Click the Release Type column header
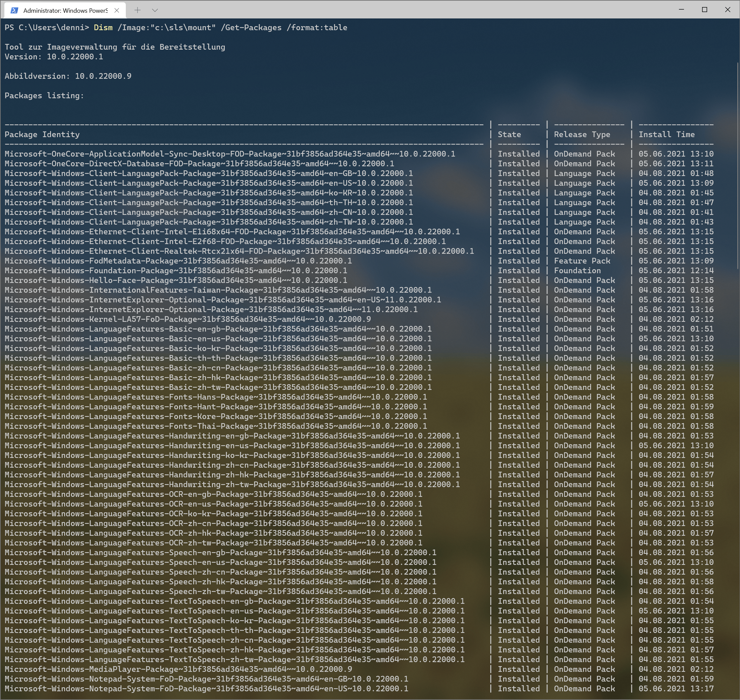740x700 pixels. [582, 134]
